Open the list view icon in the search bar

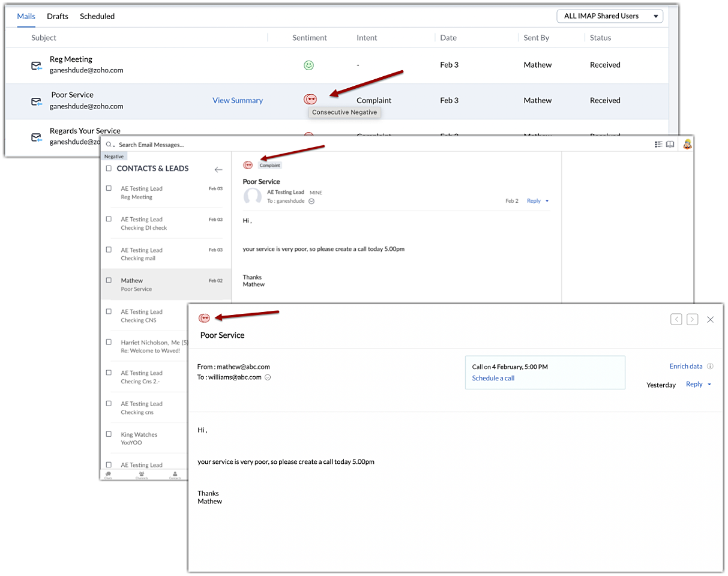tap(658, 145)
